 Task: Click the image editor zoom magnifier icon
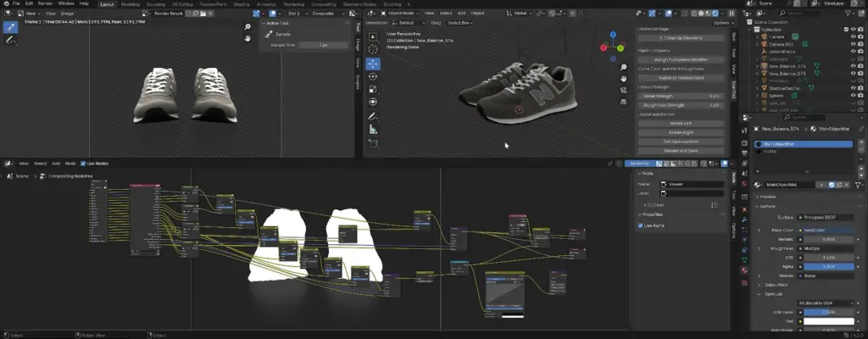248,26
